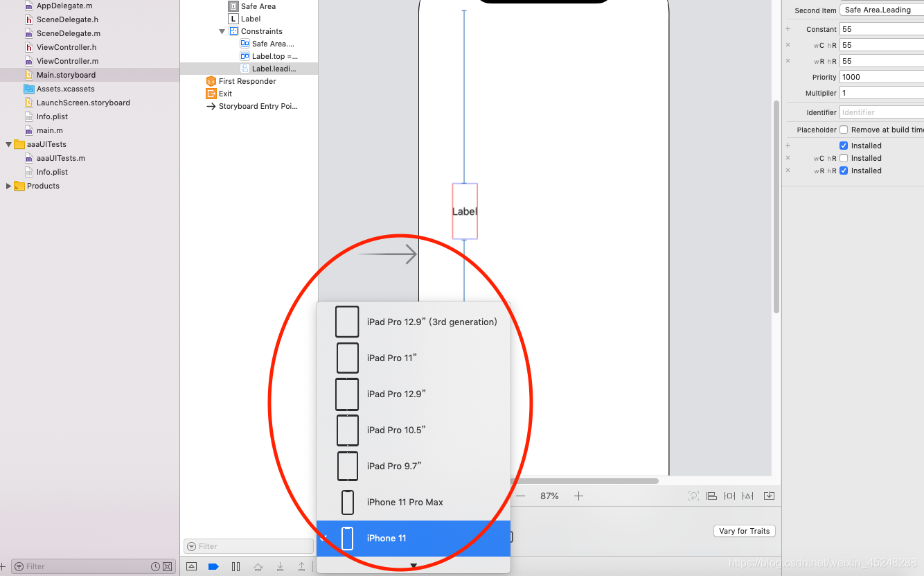Click the Embed In icon
Image resolution: width=924 pixels, height=576 pixels.
(769, 496)
